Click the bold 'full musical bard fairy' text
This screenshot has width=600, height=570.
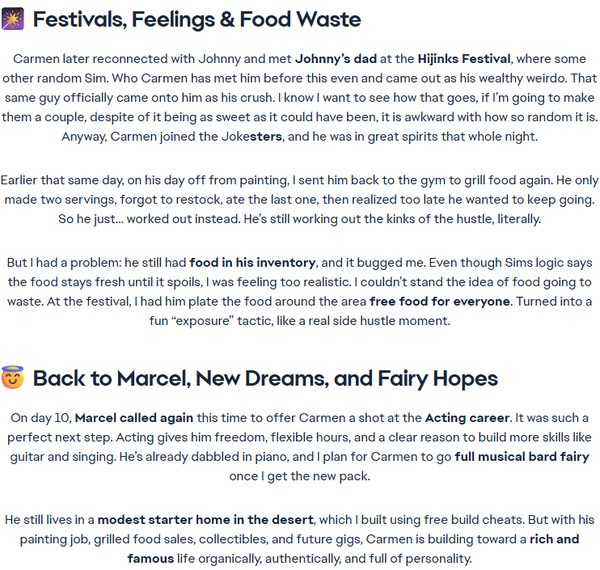pos(522,457)
